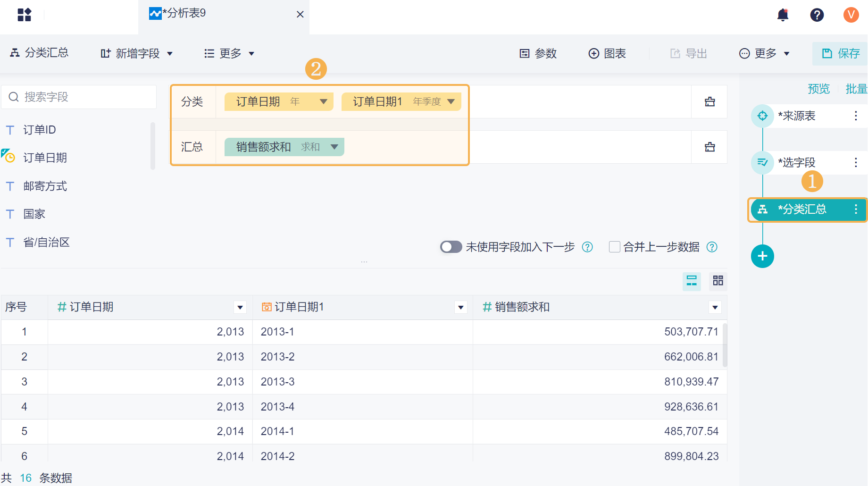Select the 订单日期 field in list

45,158
